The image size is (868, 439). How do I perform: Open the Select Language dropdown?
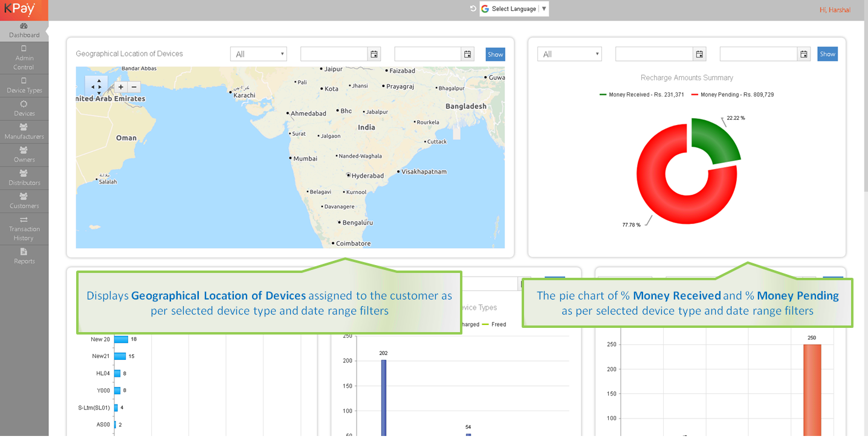click(514, 9)
